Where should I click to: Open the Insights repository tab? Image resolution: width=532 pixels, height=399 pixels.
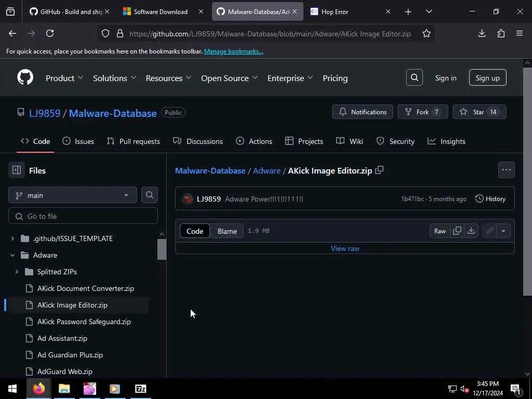pyautogui.click(x=446, y=141)
